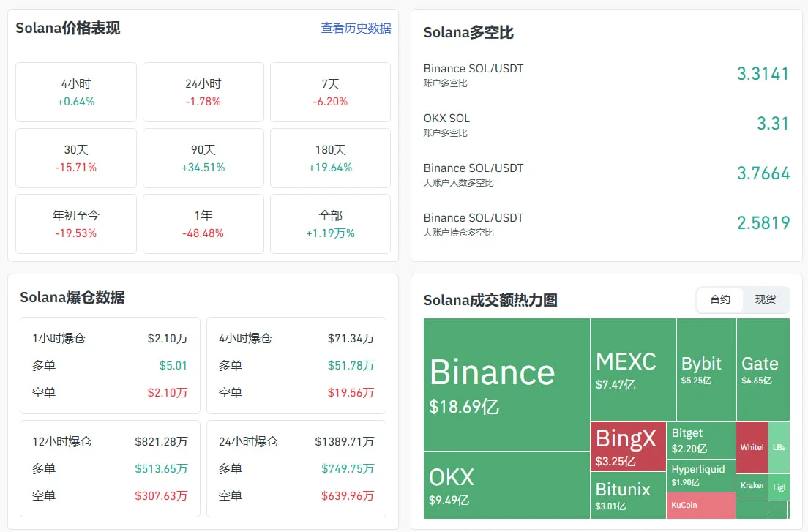Click the Solana爆仓数据 heading
Viewport: 808px width, 532px height.
click(72, 297)
